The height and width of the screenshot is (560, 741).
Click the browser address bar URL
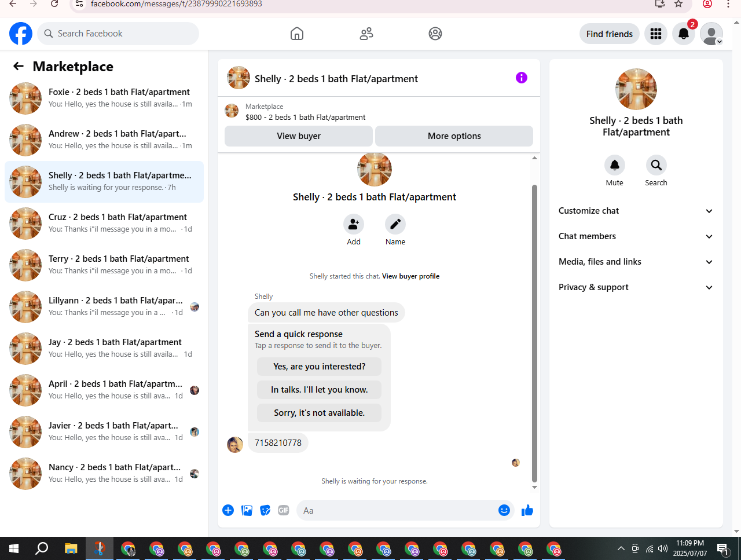click(177, 4)
